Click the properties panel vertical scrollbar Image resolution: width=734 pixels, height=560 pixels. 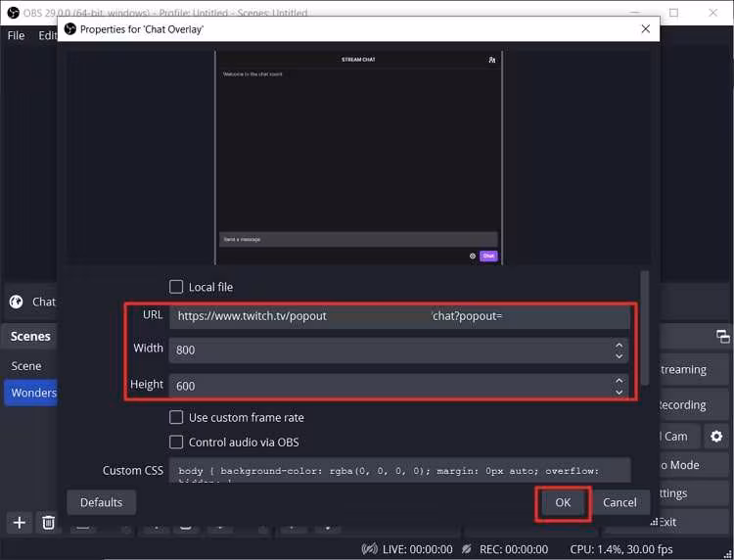pos(645,328)
